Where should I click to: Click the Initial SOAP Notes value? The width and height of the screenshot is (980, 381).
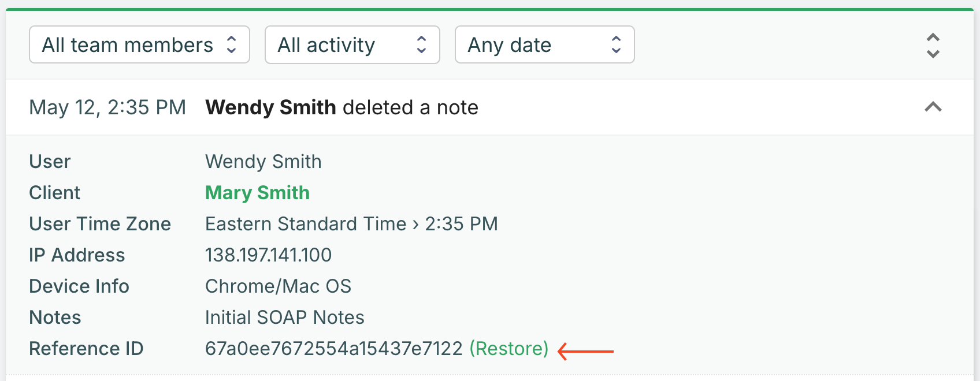click(x=284, y=317)
